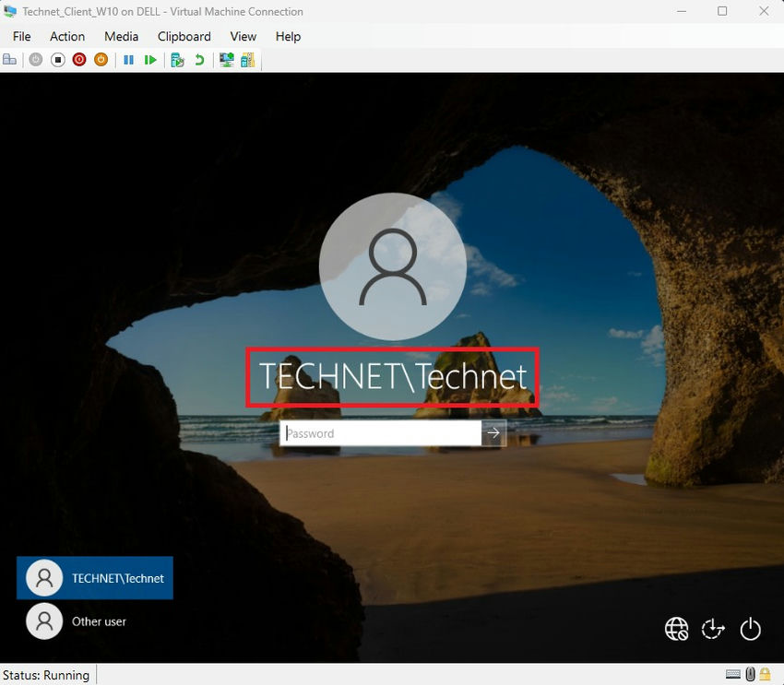Open the Media menu
Screen dimensions: 784x685
[x=121, y=36]
